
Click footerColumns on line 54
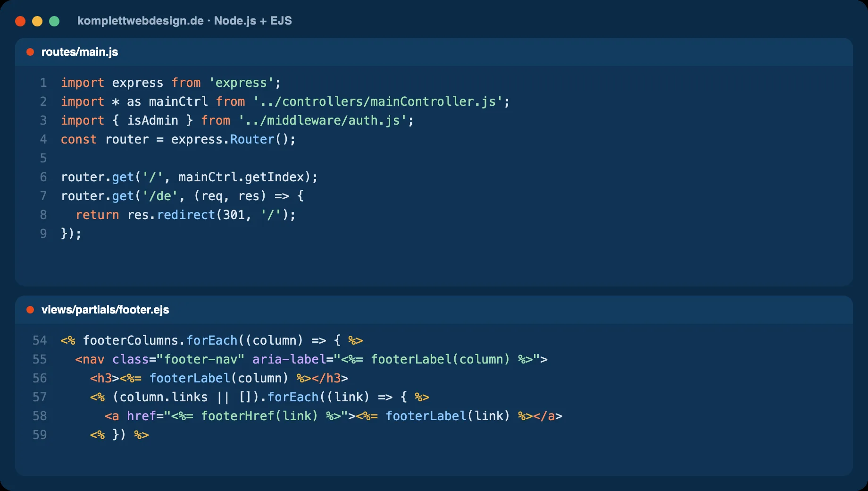click(131, 340)
